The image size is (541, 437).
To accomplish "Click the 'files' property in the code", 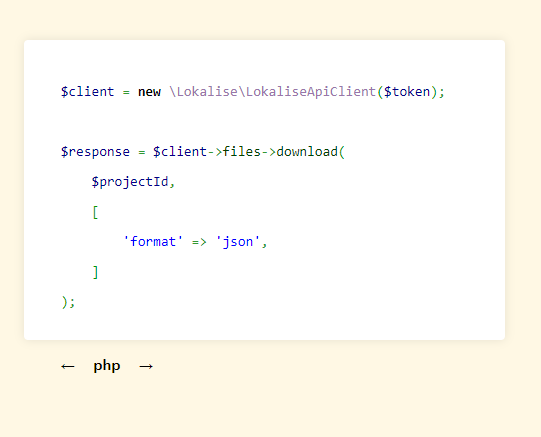I will coord(242,151).
